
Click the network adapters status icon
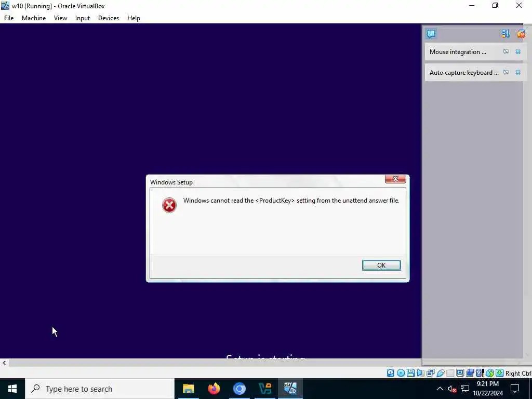point(431,373)
